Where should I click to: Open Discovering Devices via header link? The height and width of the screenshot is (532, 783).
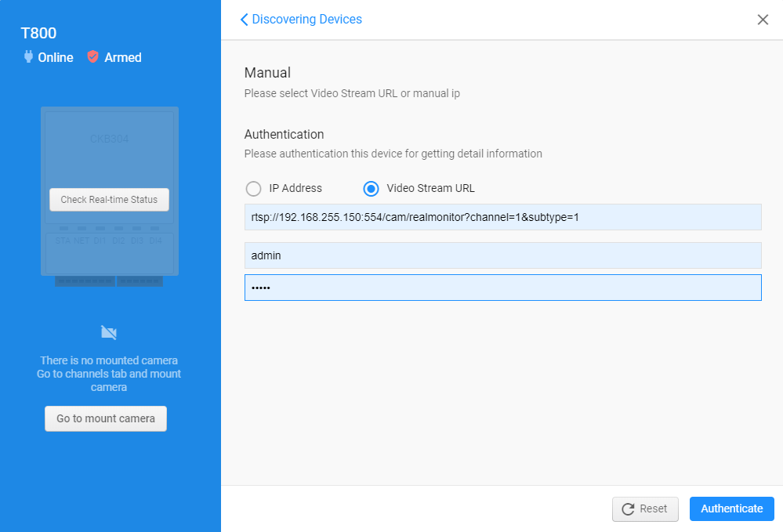click(x=306, y=19)
